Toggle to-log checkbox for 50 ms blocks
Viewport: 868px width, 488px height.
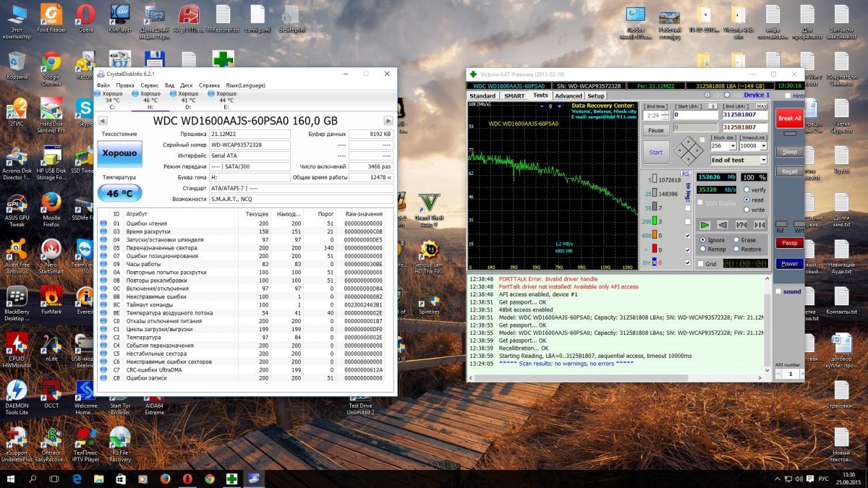pos(688,208)
